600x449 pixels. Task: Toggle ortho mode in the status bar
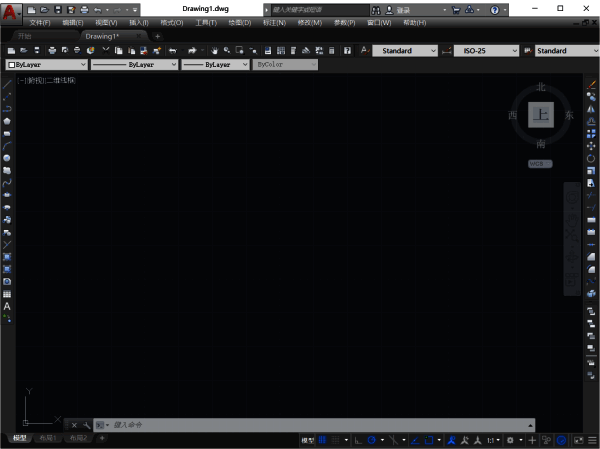point(357,440)
